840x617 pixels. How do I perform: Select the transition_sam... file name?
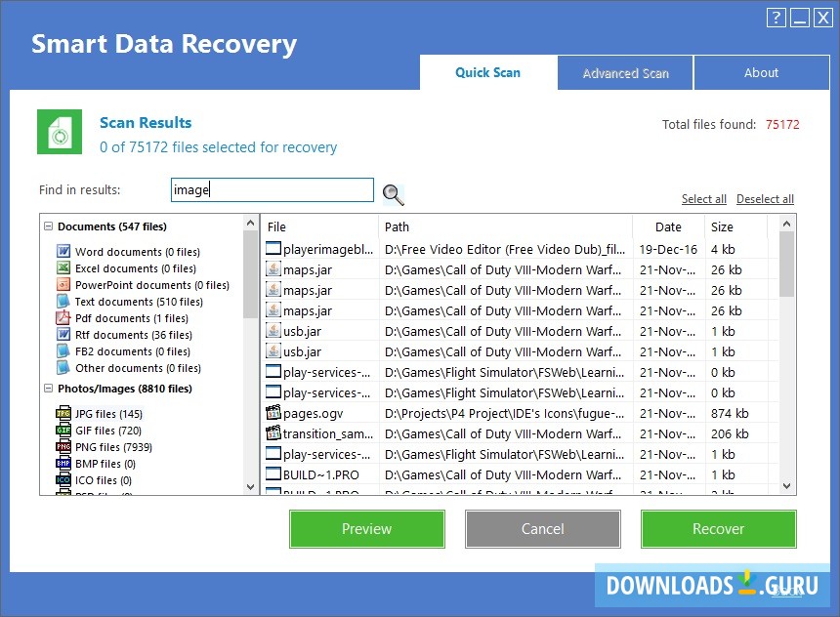click(x=328, y=433)
